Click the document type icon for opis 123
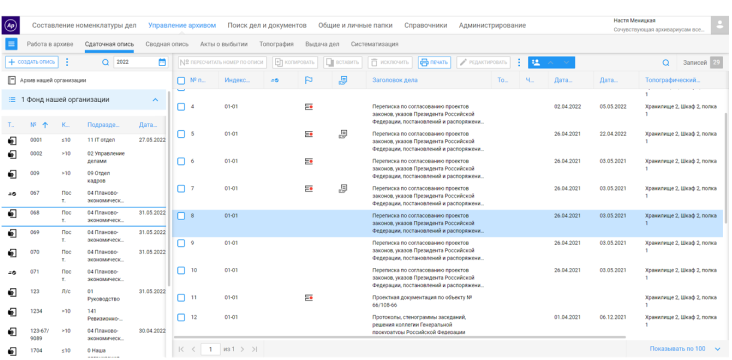Image resolution: width=732 pixels, height=360 pixels. tap(13, 292)
